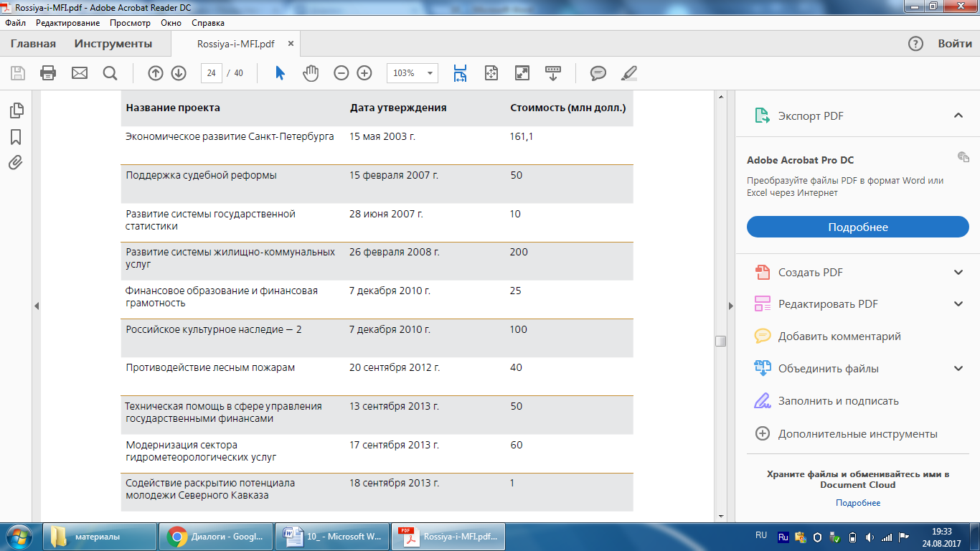Choose Создать PDF tool
This screenshot has width=980, height=551.
tap(811, 273)
